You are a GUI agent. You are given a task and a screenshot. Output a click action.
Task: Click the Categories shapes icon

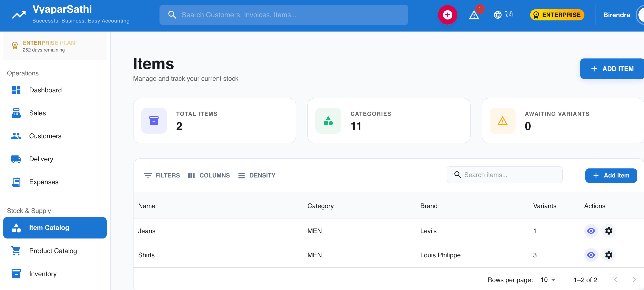(328, 121)
